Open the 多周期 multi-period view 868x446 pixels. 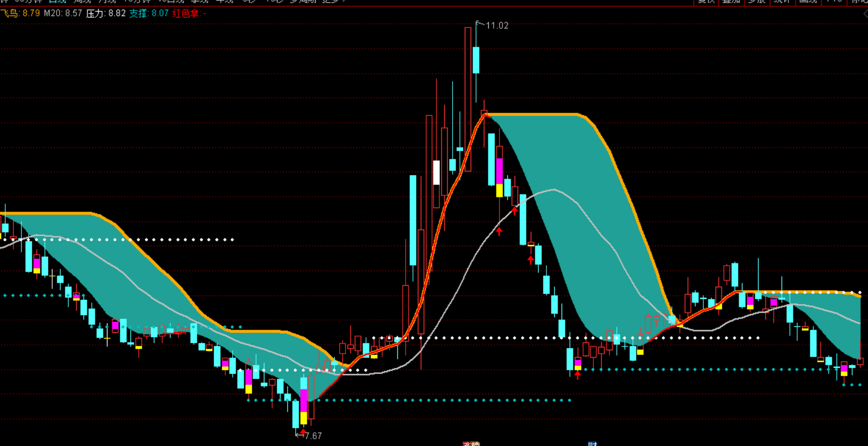(x=303, y=1)
